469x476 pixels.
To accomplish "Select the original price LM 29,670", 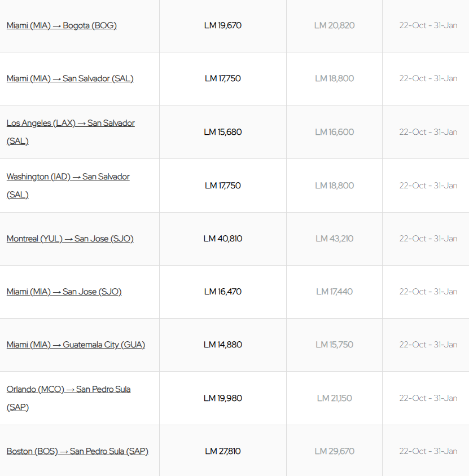I will (x=335, y=451).
